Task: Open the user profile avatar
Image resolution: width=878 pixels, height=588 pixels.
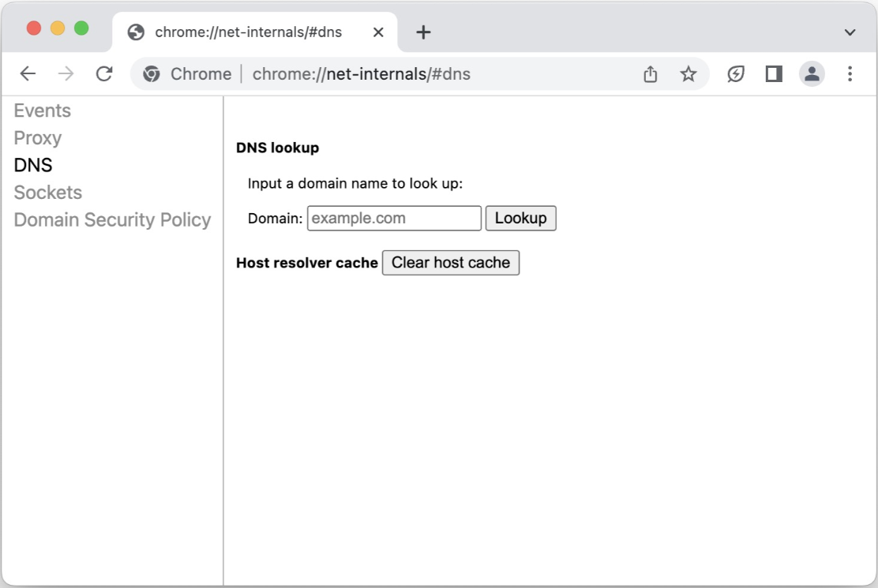Action: coord(812,74)
